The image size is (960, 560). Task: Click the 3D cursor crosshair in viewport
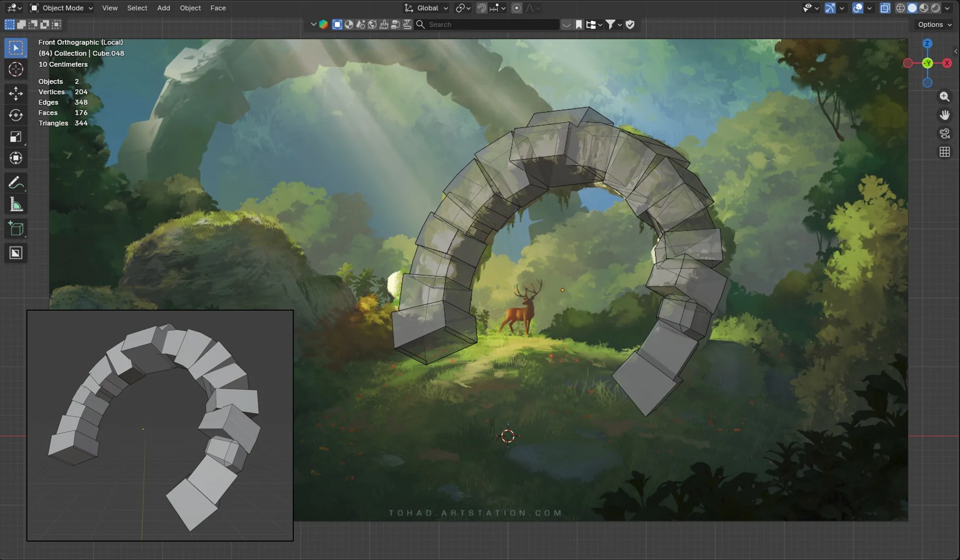[508, 436]
